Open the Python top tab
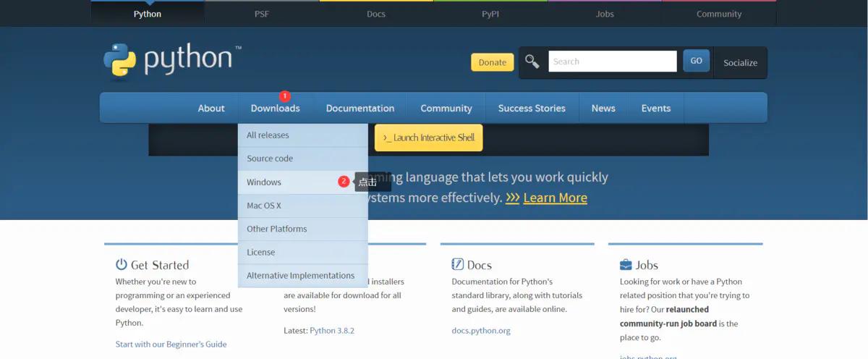868x359 pixels. 148,14
